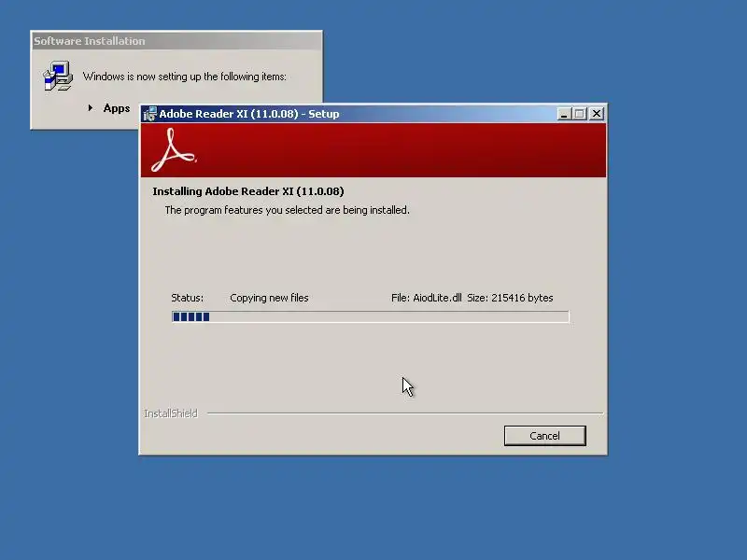Click the setup installer icon in title bar
Viewport: 747px width, 560px height.
pos(150,114)
